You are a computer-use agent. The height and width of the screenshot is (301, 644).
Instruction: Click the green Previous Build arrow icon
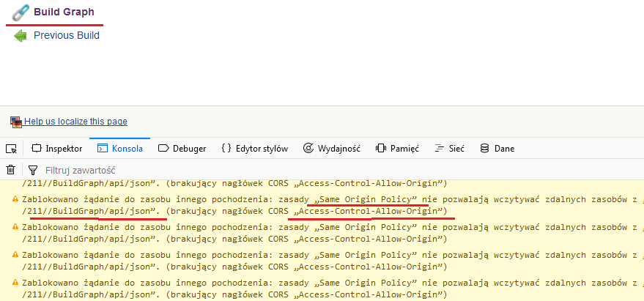click(x=21, y=35)
